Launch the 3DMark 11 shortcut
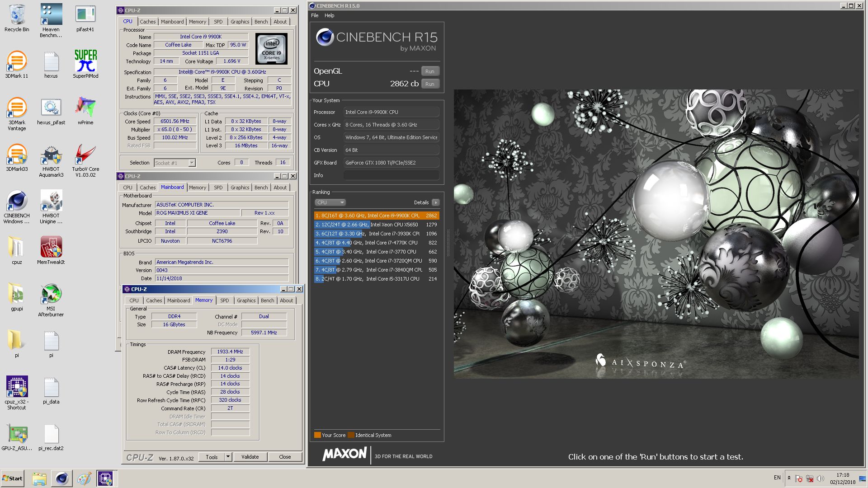868x488 pixels. [x=17, y=65]
